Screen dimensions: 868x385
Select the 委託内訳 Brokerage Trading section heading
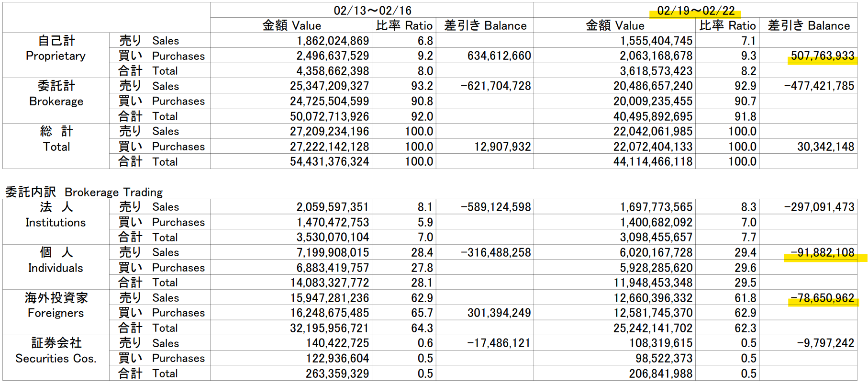click(84, 192)
